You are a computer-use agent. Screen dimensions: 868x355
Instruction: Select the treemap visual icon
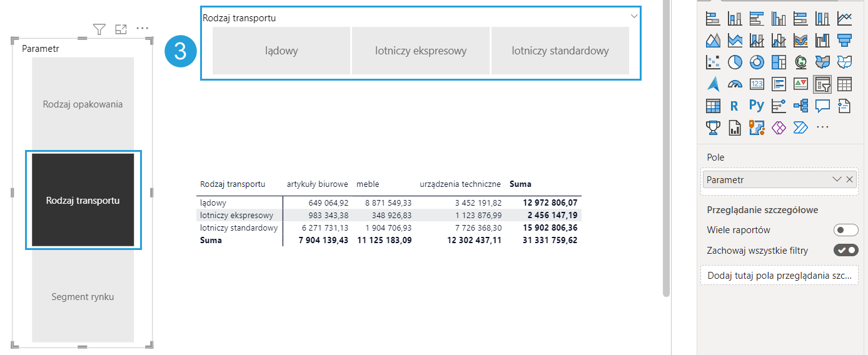point(779,62)
